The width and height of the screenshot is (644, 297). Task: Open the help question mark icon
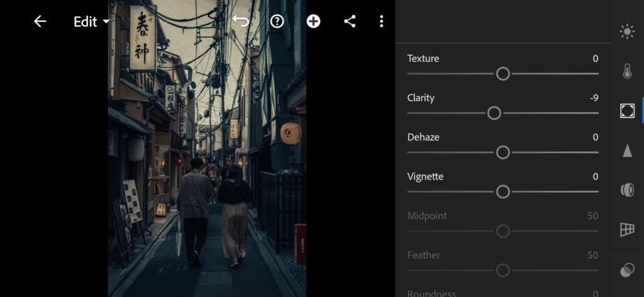277,21
